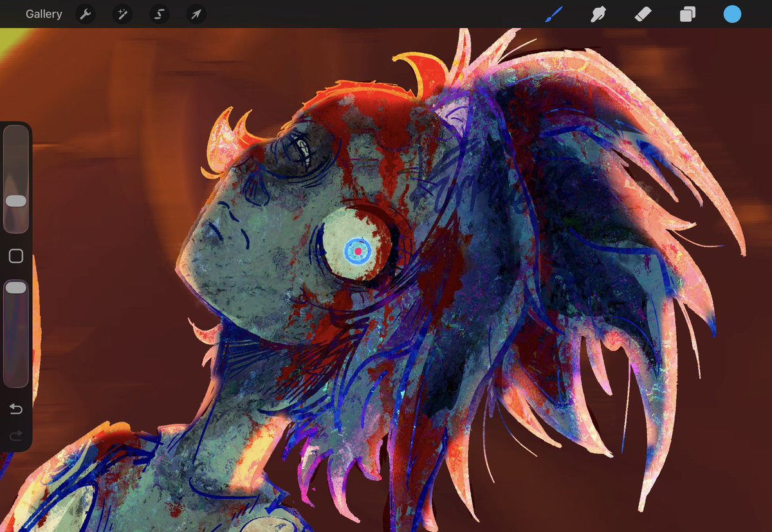The width and height of the screenshot is (772, 532).
Task: Activate the Transform arrow tool
Action: coord(196,14)
